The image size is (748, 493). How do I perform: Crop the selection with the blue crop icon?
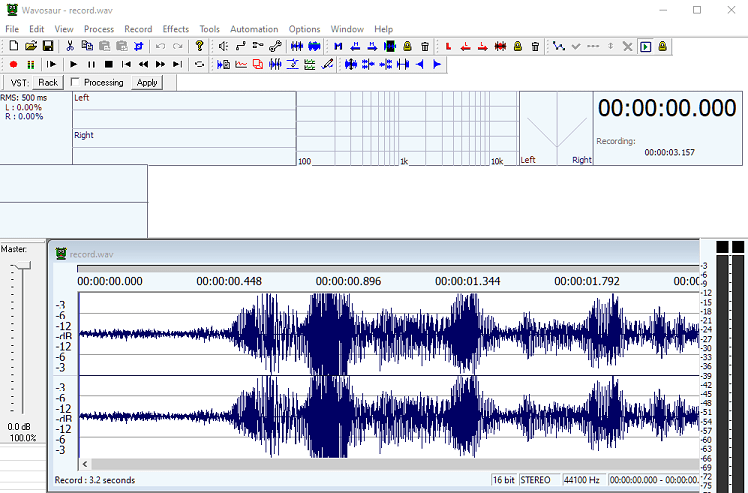point(139,46)
